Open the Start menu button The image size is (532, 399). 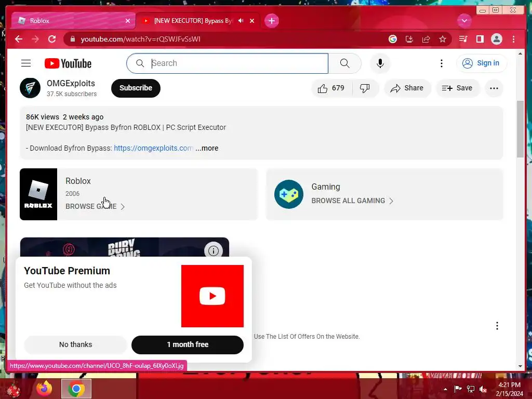click(14, 390)
